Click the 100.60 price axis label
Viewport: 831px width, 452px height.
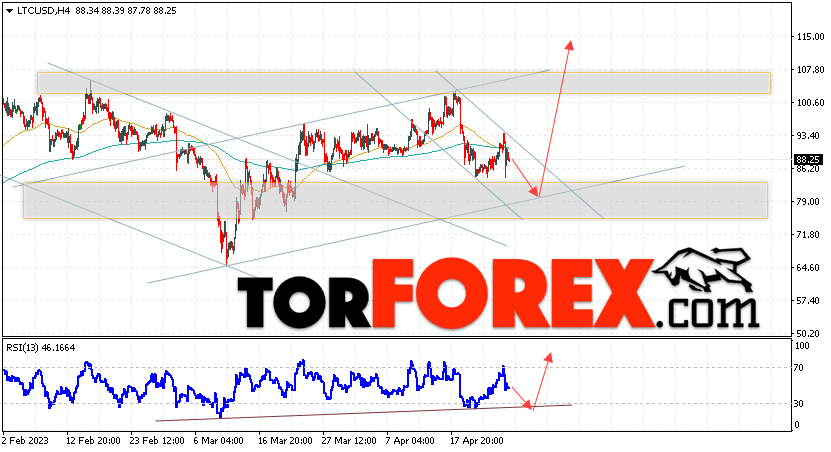pos(811,103)
